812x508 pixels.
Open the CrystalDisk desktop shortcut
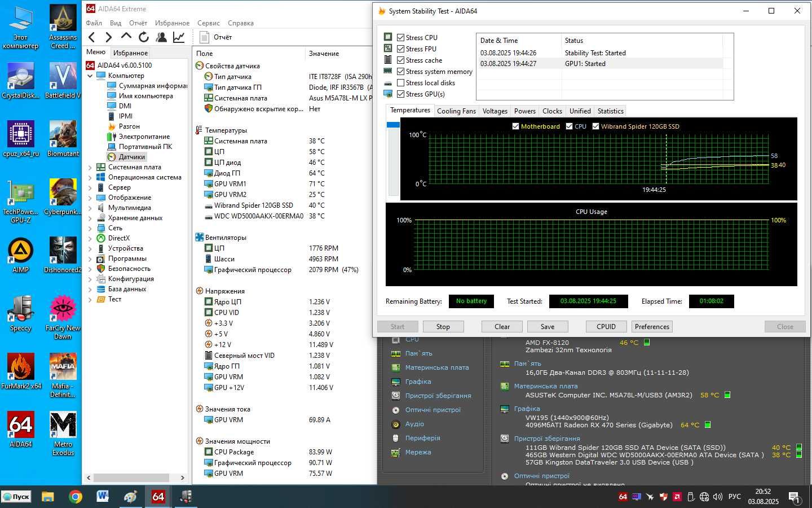[21, 81]
